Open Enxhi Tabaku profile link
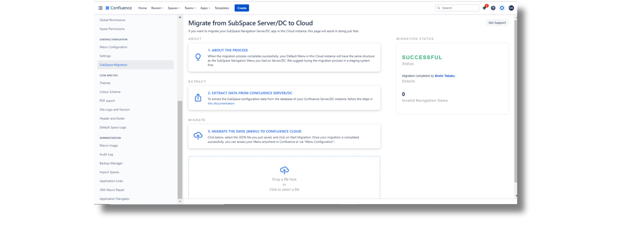The height and width of the screenshot is (225, 644). 445,76
